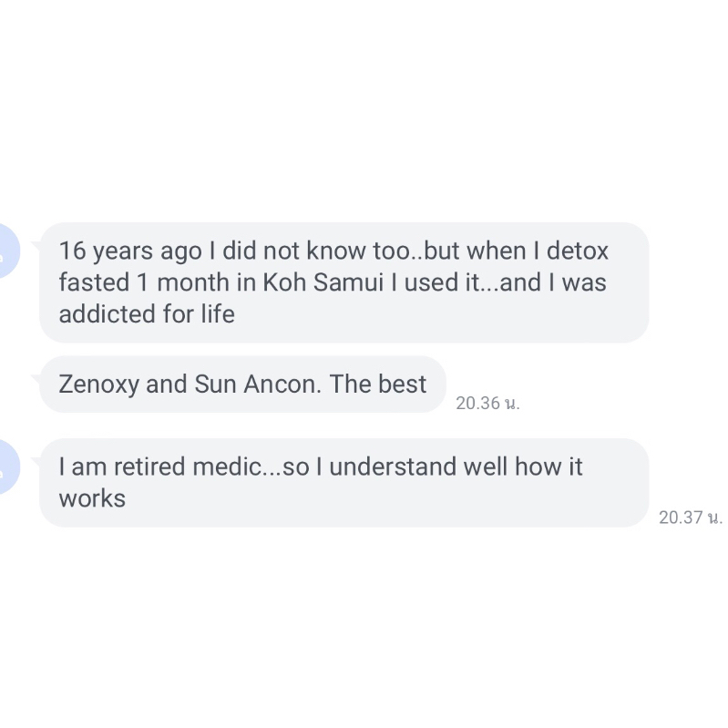Click the word "detox" in first message
The image size is (728, 728).
pyautogui.click(x=578, y=251)
